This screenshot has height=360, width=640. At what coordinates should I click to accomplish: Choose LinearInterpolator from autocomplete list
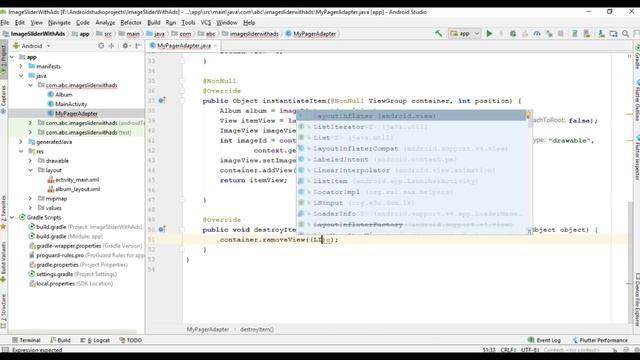(411, 170)
